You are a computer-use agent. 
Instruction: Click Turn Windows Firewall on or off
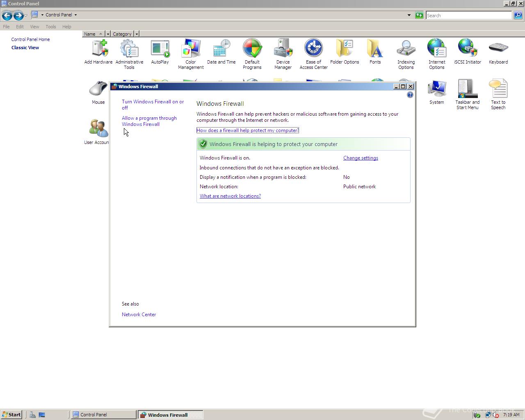(x=153, y=105)
